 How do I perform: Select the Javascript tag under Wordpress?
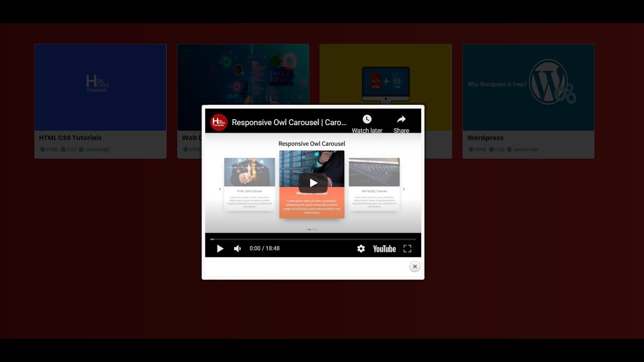[522, 149]
